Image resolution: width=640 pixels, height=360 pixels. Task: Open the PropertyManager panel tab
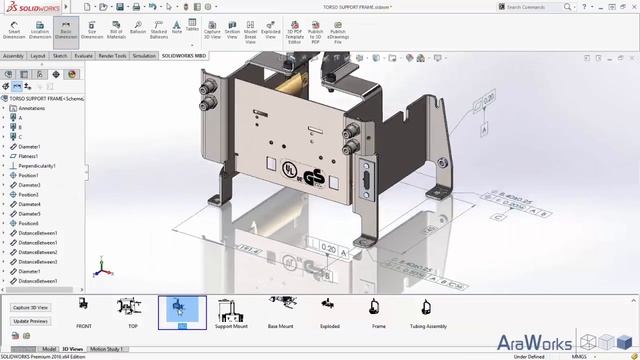coord(24,74)
